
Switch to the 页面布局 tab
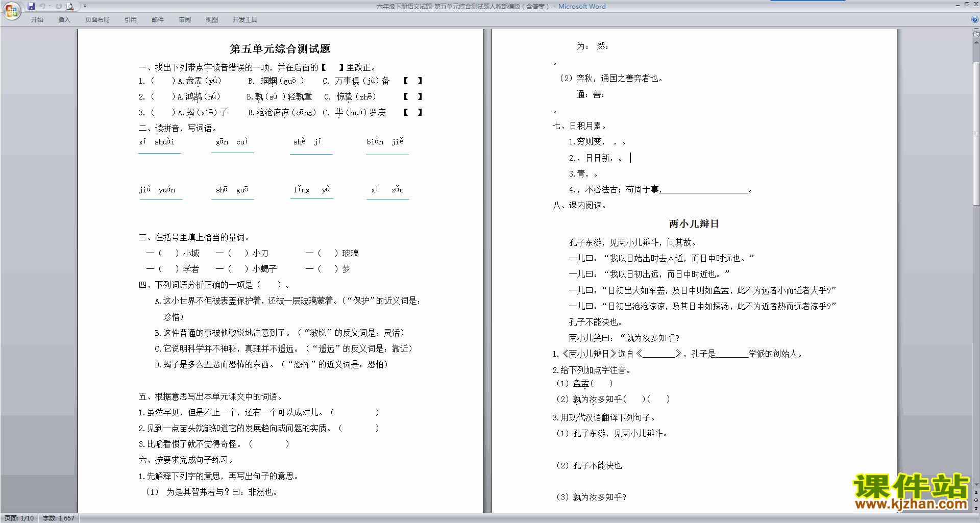97,19
